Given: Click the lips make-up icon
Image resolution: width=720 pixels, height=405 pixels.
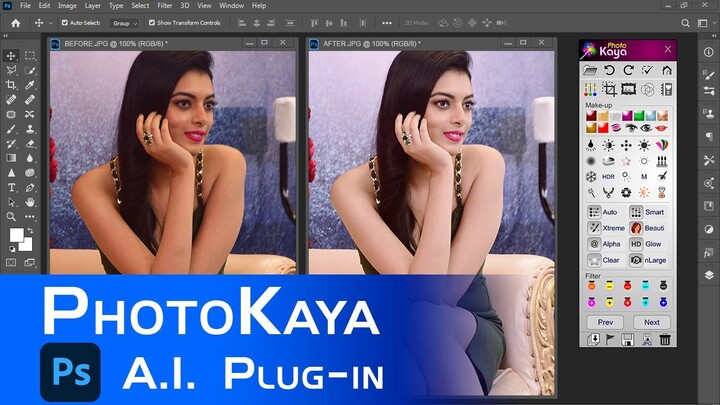Looking at the screenshot, I should 661,128.
